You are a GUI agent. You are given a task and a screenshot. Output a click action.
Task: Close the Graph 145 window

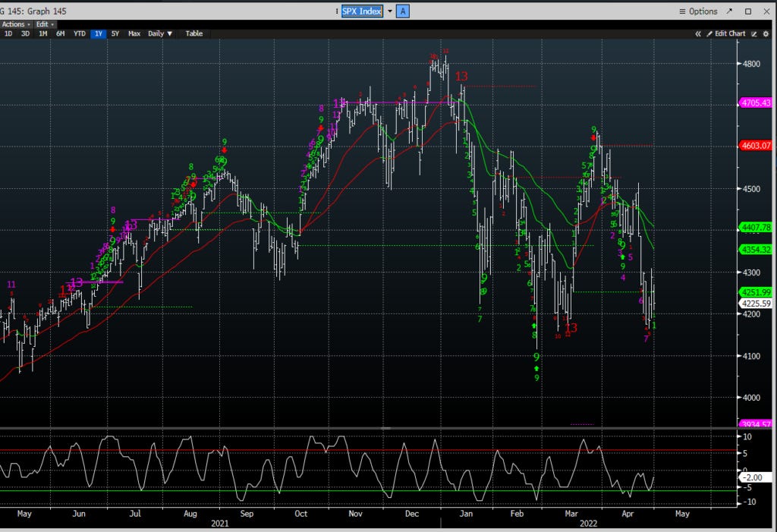click(x=766, y=11)
